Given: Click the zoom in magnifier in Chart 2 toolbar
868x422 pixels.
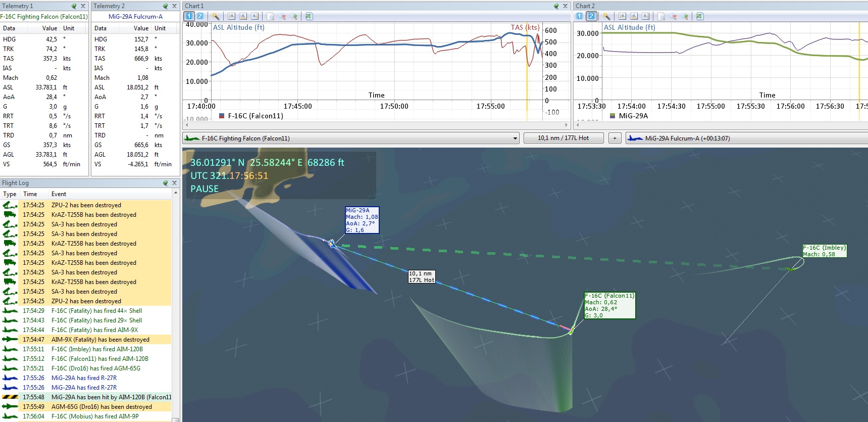Looking at the screenshot, I should tap(685, 16).
